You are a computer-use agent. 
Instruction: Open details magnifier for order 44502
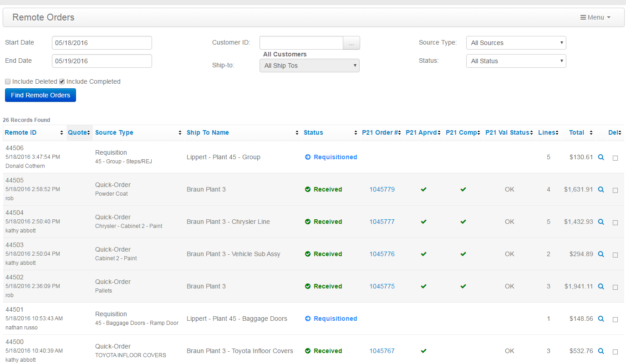(x=601, y=286)
